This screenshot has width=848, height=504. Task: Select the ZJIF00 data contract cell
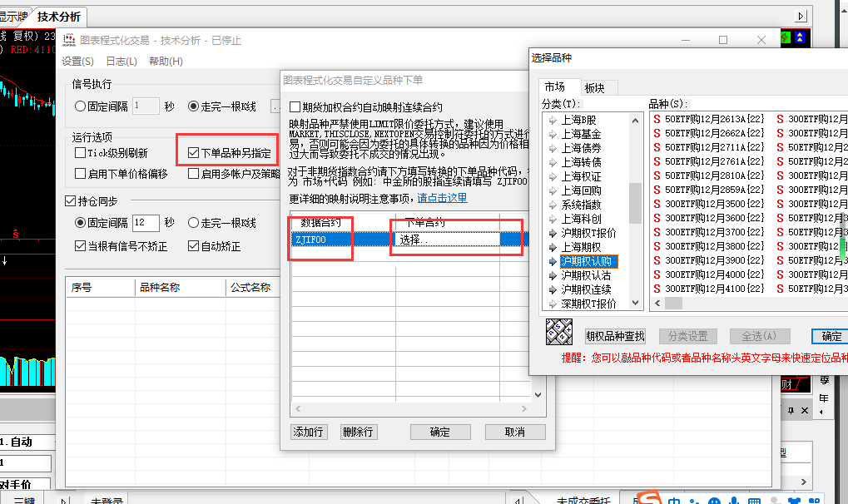(x=344, y=239)
